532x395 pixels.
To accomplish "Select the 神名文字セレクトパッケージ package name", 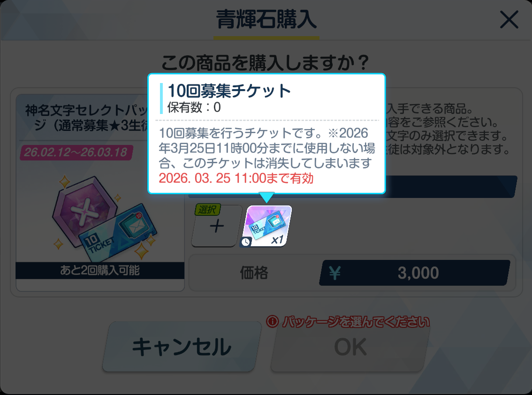I will click(86, 118).
